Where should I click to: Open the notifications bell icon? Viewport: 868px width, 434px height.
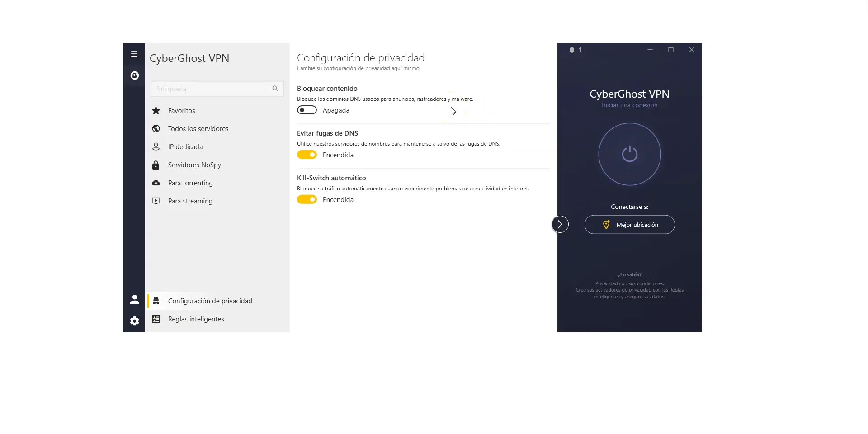point(572,50)
